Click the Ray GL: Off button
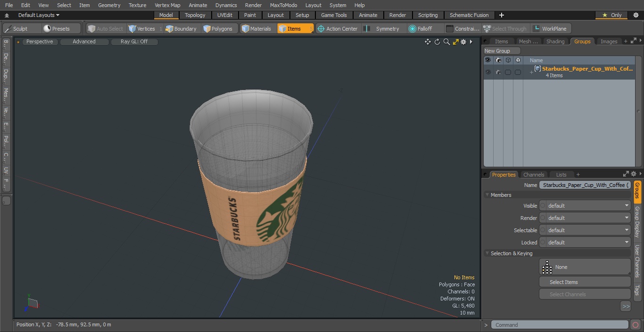The image size is (644, 332). click(x=134, y=41)
